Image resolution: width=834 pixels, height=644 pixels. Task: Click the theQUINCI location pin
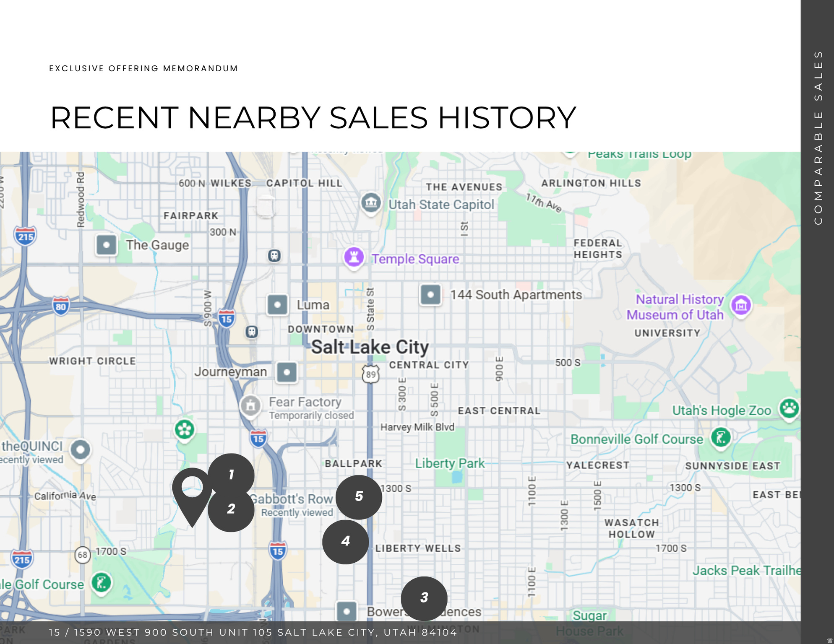(81, 451)
